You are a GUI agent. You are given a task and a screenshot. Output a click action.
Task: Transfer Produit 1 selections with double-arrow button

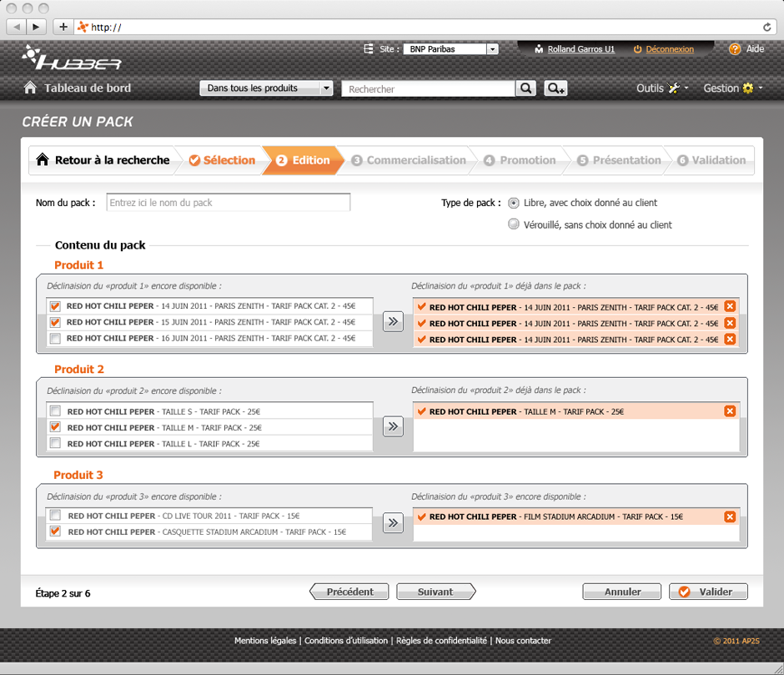point(393,321)
